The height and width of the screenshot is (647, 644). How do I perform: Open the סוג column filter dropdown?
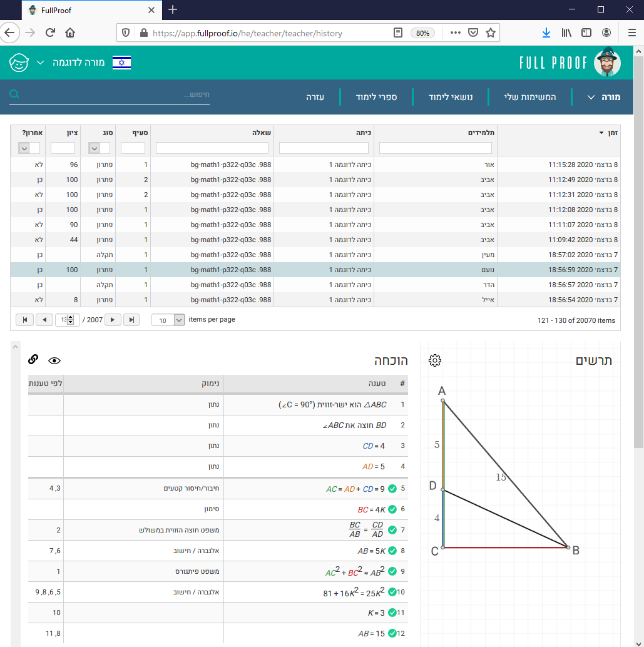point(95,148)
